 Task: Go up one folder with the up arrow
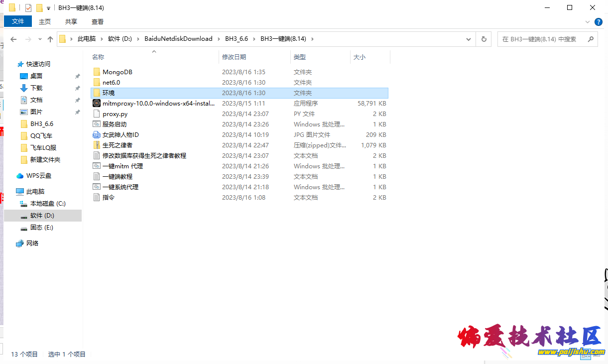50,39
